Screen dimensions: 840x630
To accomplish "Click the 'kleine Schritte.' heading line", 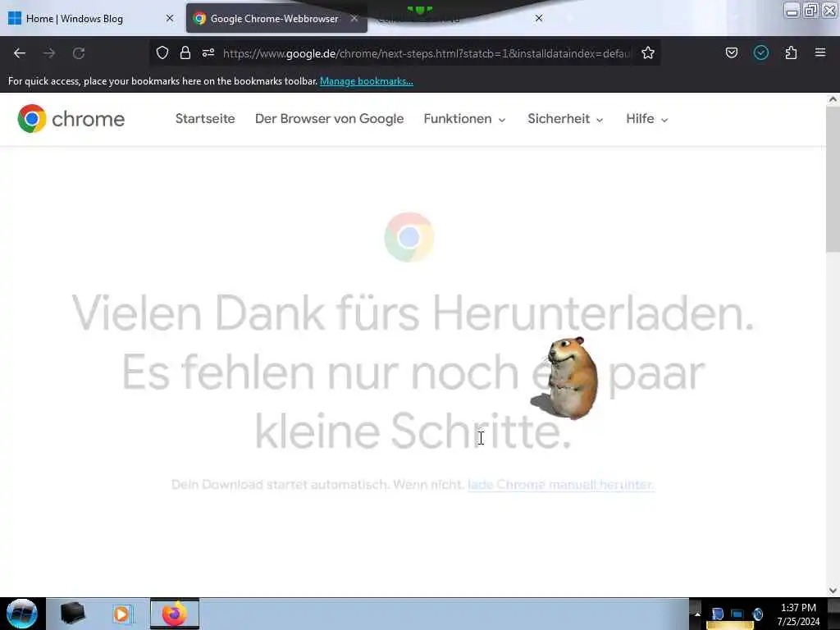I will (x=413, y=431).
